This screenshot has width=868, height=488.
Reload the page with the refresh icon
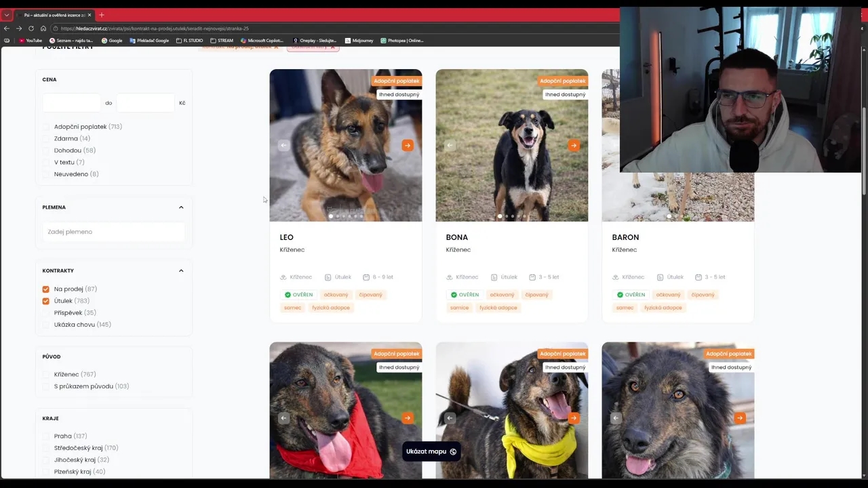point(31,28)
